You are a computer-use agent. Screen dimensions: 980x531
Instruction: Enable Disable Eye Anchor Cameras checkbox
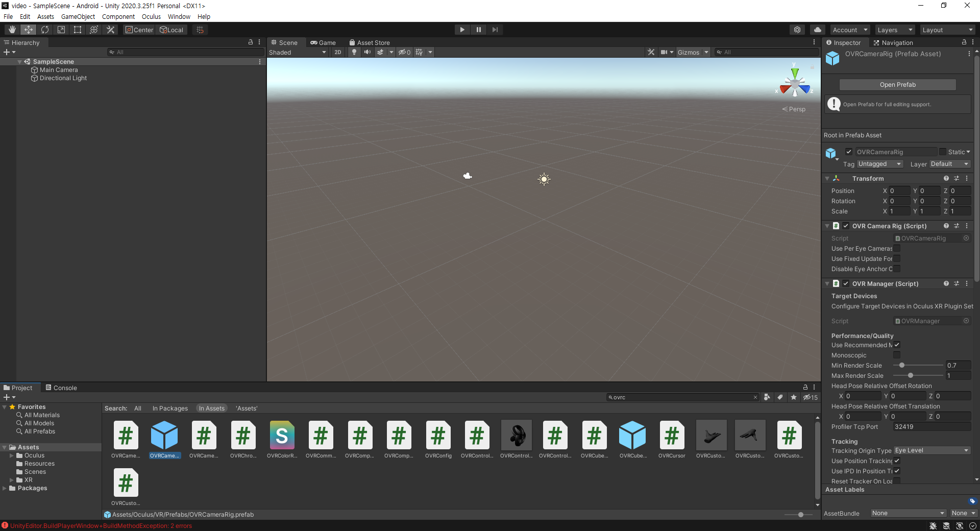point(897,269)
